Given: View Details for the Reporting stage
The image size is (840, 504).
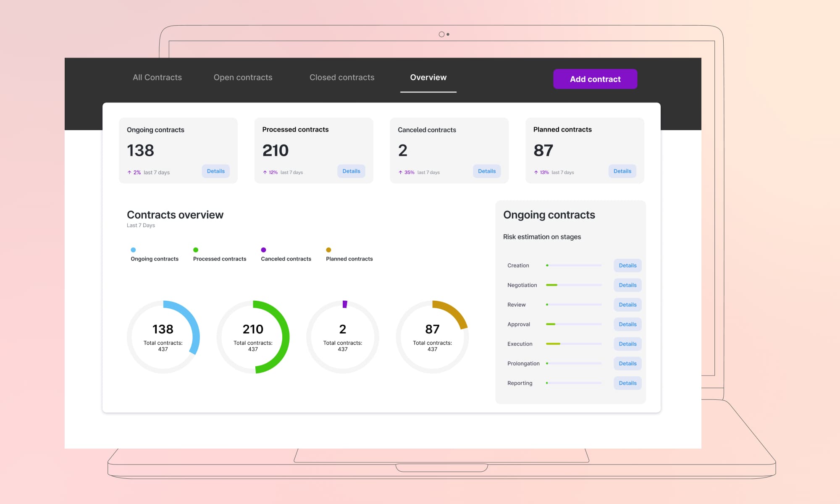Looking at the screenshot, I should coord(627,383).
